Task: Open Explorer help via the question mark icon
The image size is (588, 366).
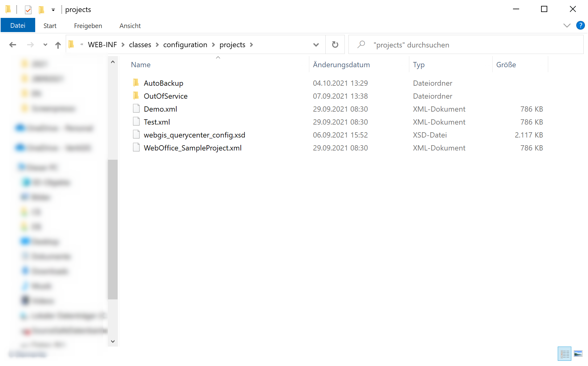Action: click(581, 25)
